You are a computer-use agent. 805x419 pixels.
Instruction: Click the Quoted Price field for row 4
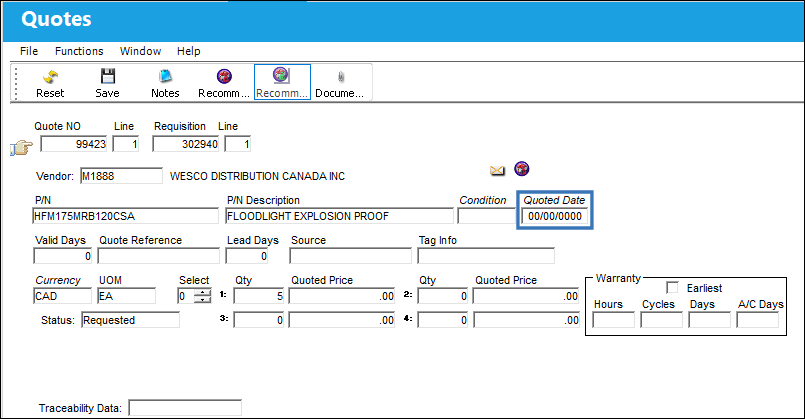(526, 320)
